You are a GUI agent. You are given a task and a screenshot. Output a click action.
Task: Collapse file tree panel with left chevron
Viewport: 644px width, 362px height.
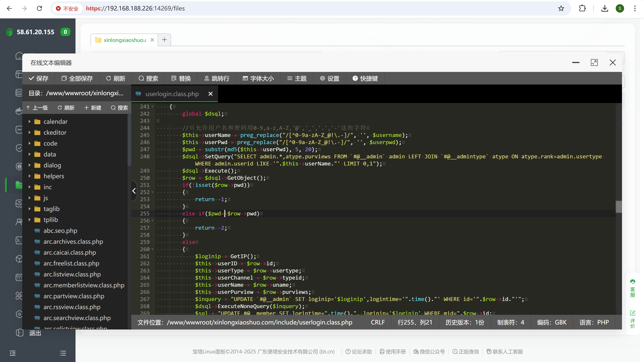pyautogui.click(x=134, y=191)
